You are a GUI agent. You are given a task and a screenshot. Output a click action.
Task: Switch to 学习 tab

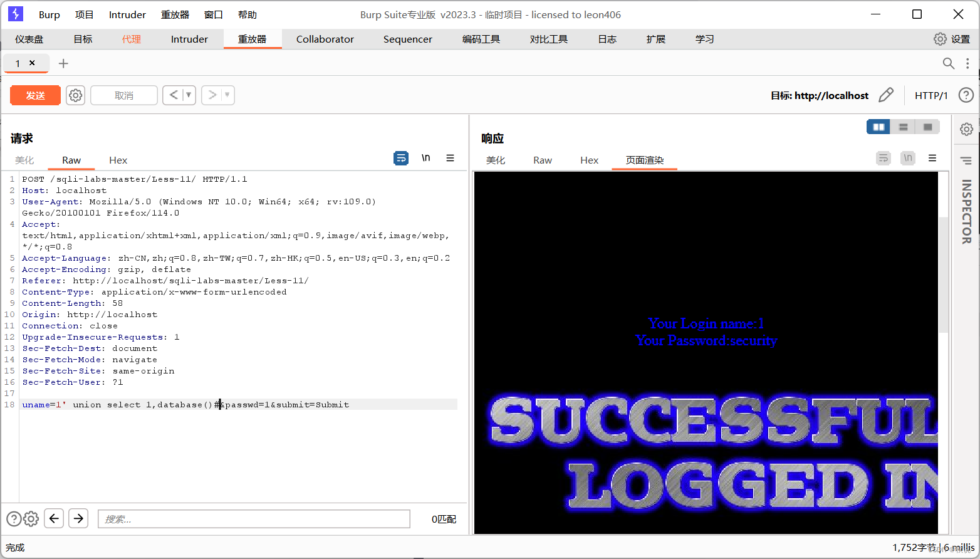(705, 39)
